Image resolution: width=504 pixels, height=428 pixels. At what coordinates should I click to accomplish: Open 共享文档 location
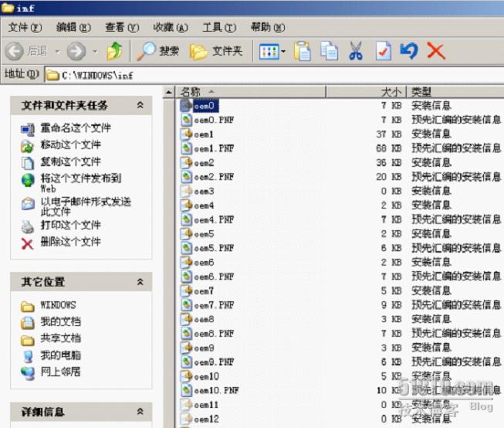coord(61,338)
